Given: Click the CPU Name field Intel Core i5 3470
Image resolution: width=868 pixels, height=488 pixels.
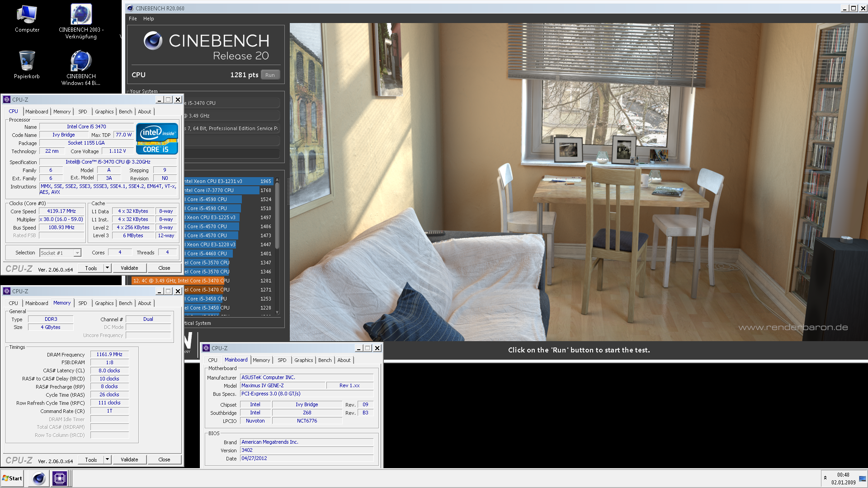Looking at the screenshot, I should (x=86, y=127).
